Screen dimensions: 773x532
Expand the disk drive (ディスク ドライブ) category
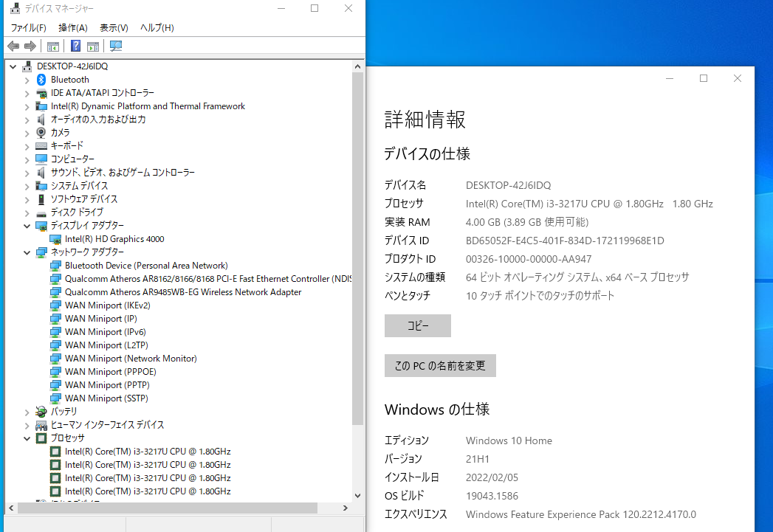click(x=27, y=213)
